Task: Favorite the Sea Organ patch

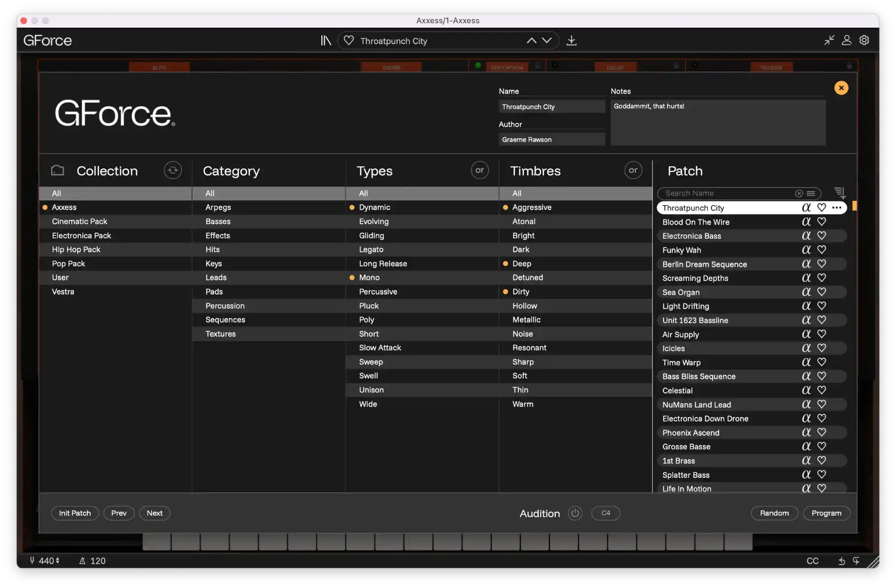Action: [x=822, y=292]
